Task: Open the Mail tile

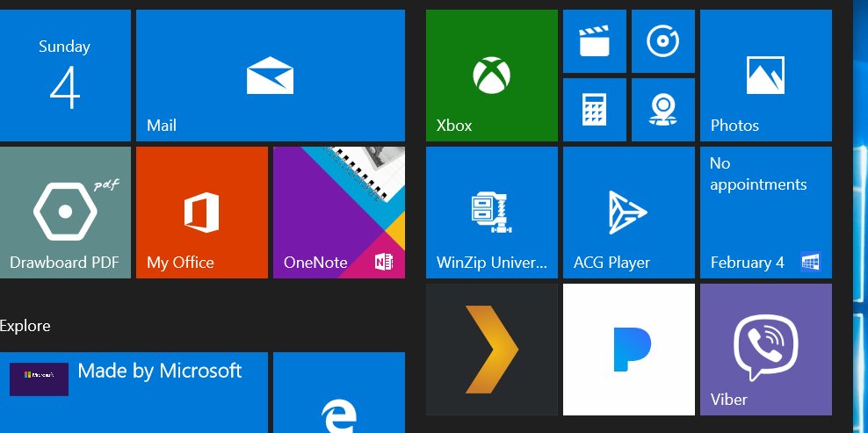Action: click(x=270, y=76)
